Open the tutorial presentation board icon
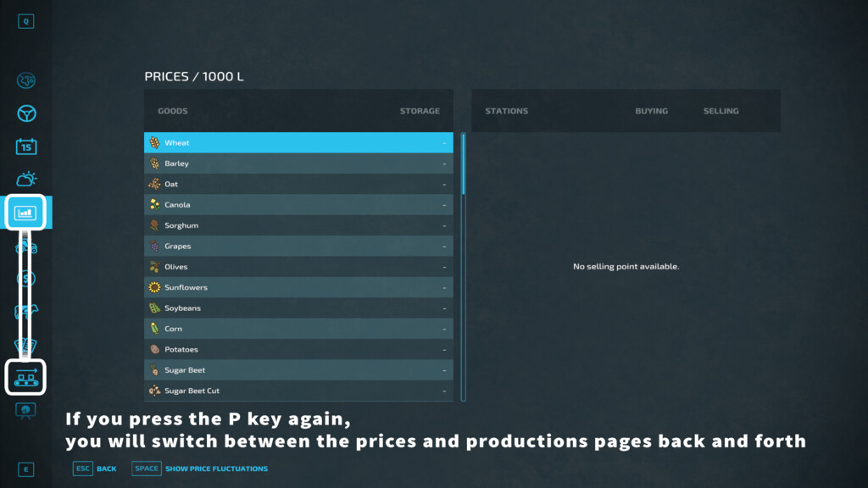The image size is (868, 488). click(26, 410)
